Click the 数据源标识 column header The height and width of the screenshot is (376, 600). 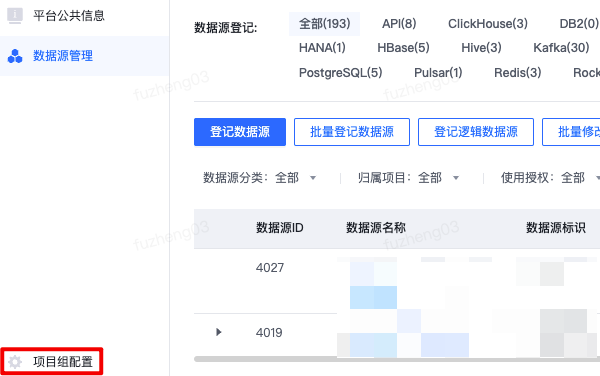pos(556,228)
